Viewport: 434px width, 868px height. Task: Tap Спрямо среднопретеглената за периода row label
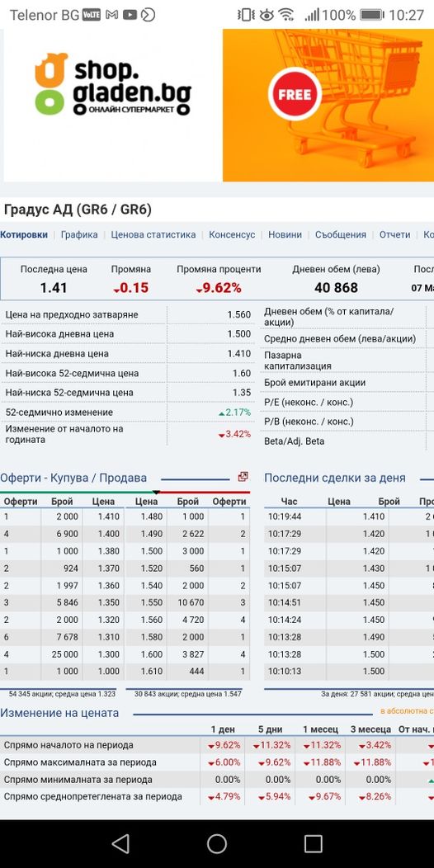coord(93,797)
